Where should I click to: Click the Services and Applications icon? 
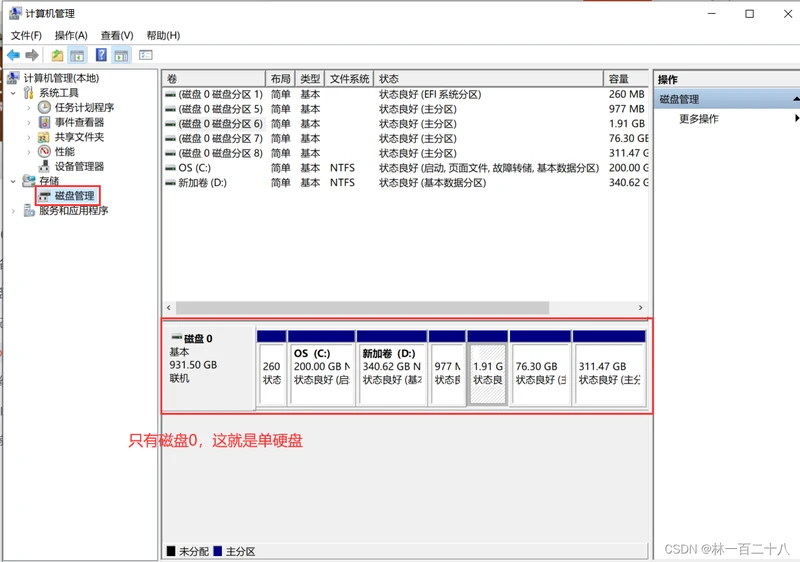coord(29,211)
